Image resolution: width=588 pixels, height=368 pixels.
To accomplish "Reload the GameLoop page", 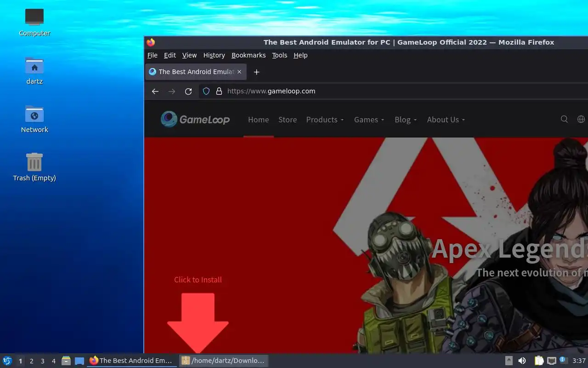I will coord(188,91).
